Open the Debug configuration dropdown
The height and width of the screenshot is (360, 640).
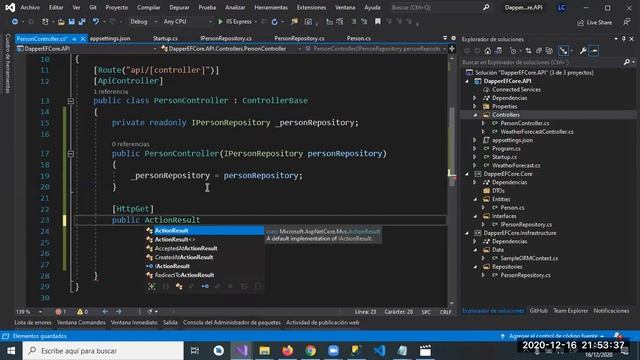pos(143,22)
